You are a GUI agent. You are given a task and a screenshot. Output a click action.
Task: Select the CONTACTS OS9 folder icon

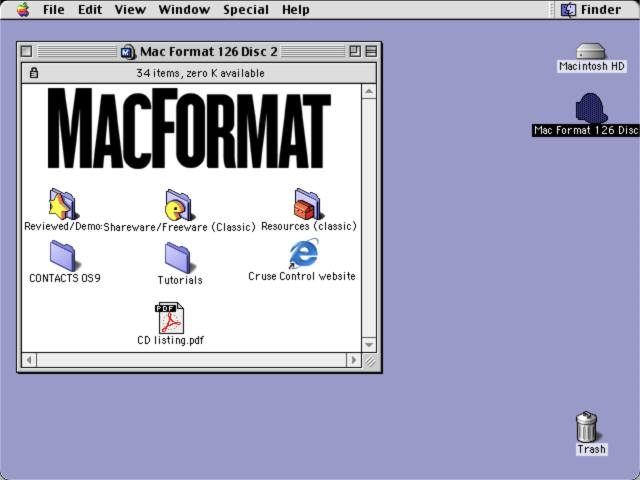tap(64, 256)
